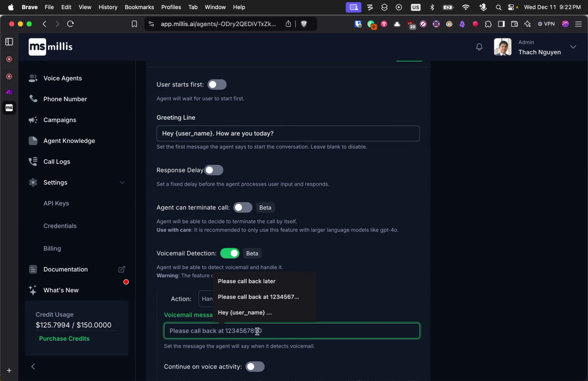Click the millis logo in the header

[50, 47]
